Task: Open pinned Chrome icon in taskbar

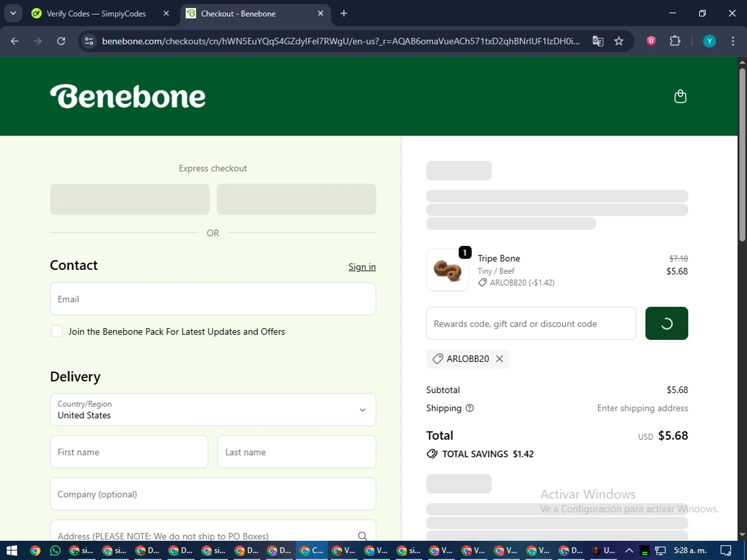Action: (35, 550)
